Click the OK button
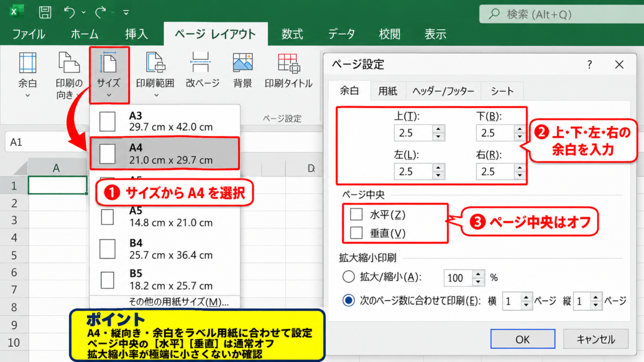Screen dimensions: 644x362 click(522, 339)
